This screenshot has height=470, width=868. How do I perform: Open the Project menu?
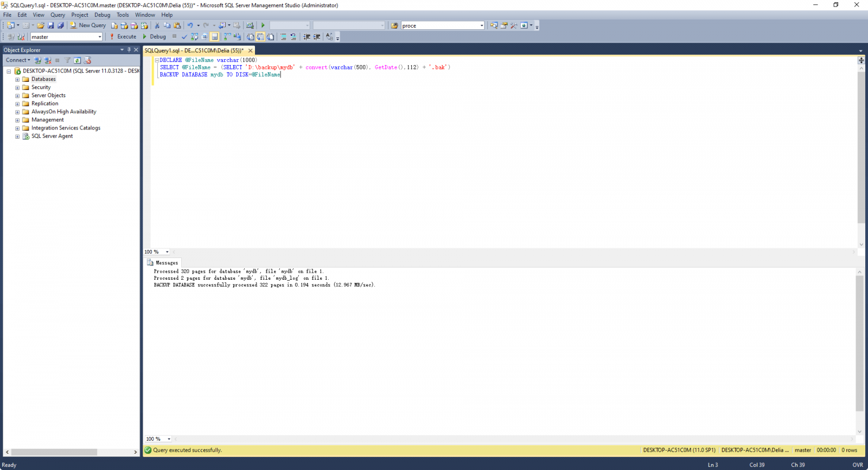[80, 15]
